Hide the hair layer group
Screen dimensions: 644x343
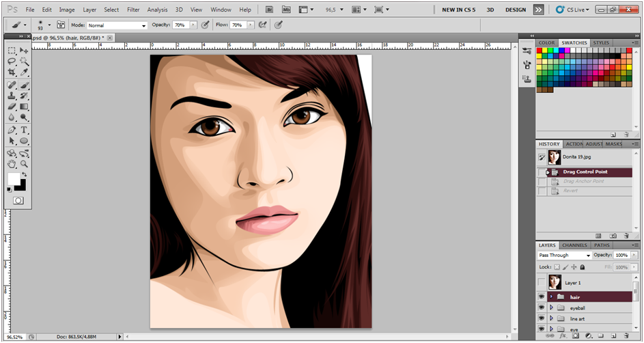pyautogui.click(x=542, y=297)
